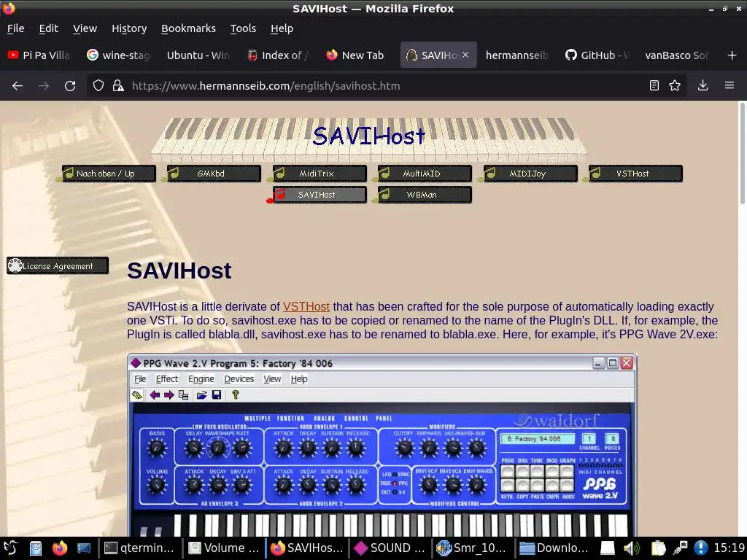Screen dimensions: 747x560
Task: Switch to the SAVIHost Firefox taskbar entry
Action: coord(307,548)
